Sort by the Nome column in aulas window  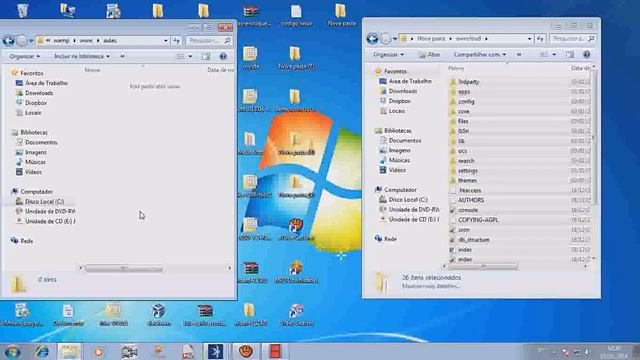click(92, 70)
